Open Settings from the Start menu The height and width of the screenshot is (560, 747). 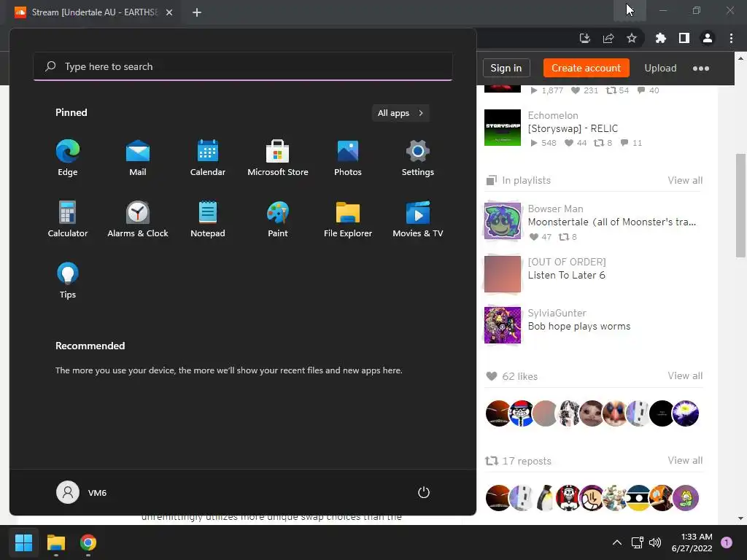click(418, 158)
